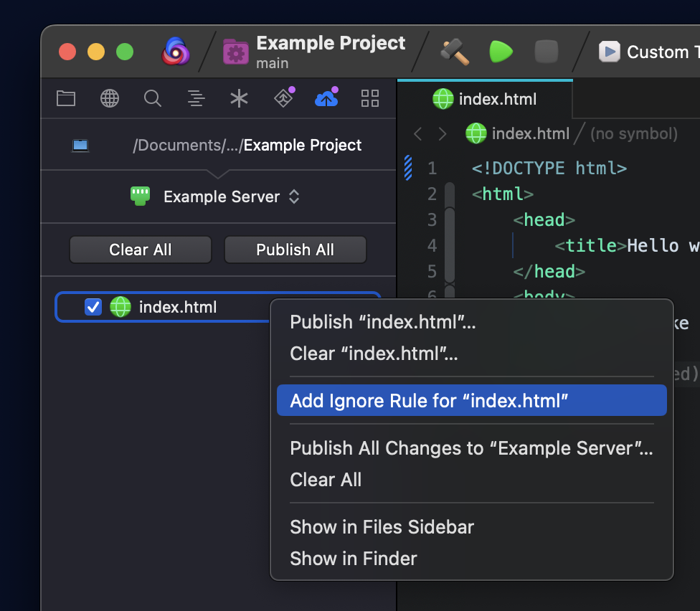Place cursor in the <head> line

(x=544, y=220)
